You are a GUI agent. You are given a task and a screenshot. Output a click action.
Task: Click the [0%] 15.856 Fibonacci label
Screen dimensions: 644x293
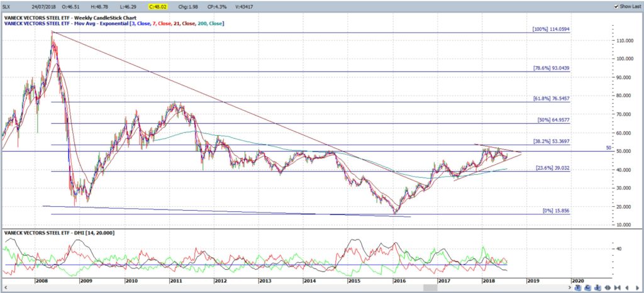[556, 211]
